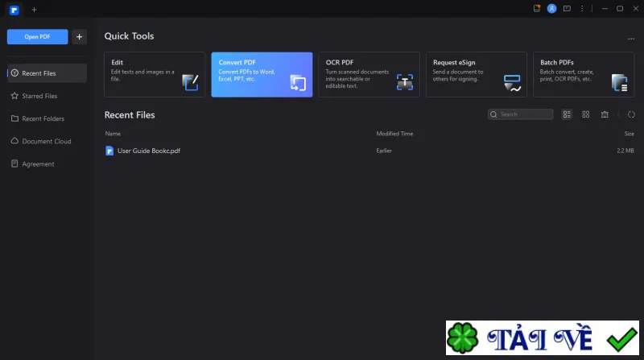
Task: Sort by Modified Time column header
Action: (x=394, y=134)
